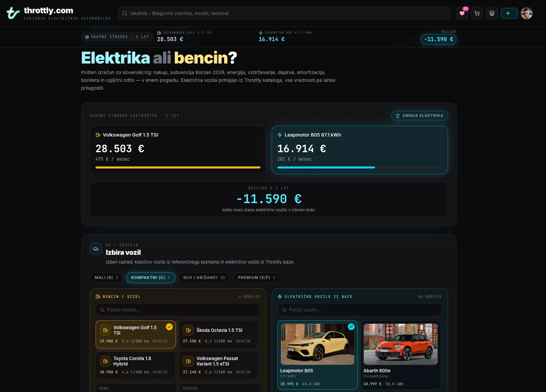Screen dimensions: 546x392
Task: Focus the Poišči model search field
Action: click(x=178, y=310)
